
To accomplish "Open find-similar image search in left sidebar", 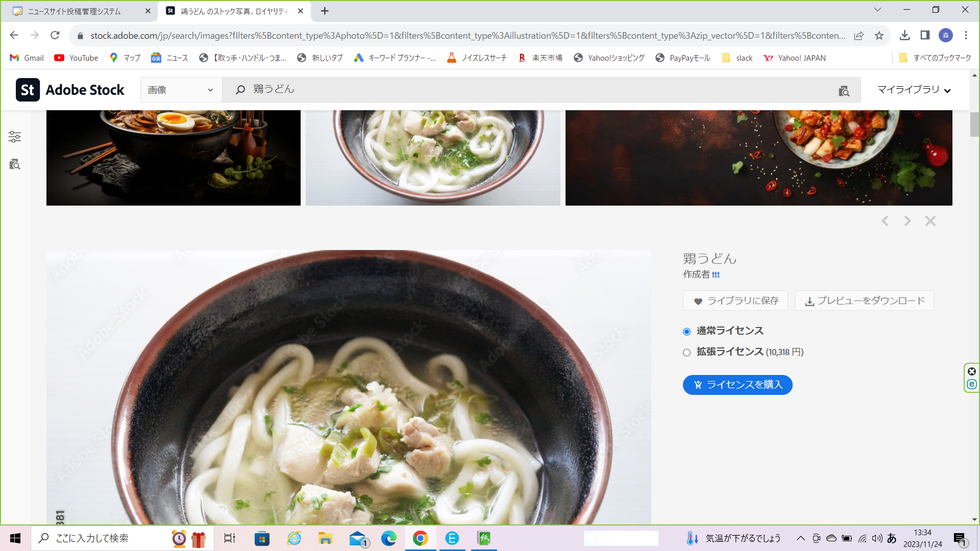I will 15,164.
